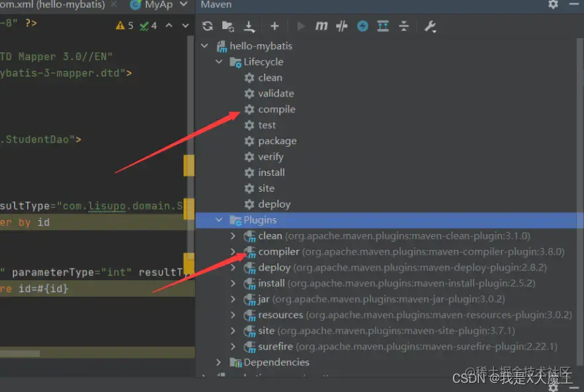The width and height of the screenshot is (584, 392).
Task: Collapse the Plugins node
Action: [x=219, y=220]
